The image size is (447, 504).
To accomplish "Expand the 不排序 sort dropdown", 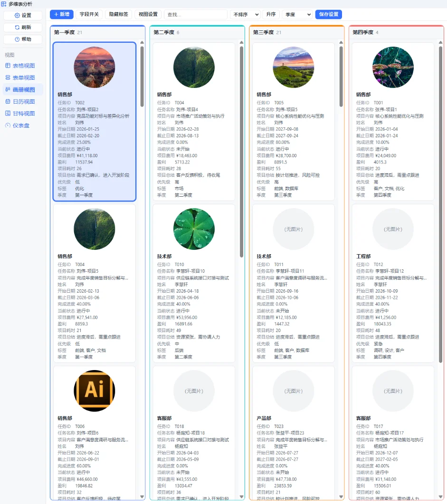I will click(x=246, y=14).
